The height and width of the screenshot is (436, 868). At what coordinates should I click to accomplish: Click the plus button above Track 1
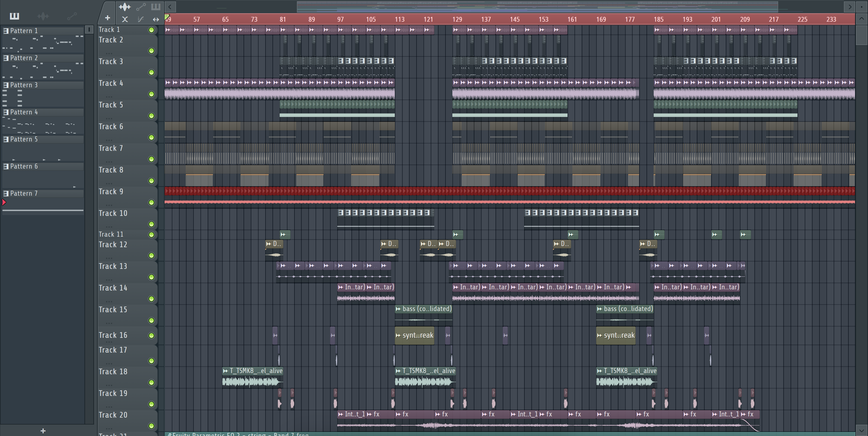107,18
